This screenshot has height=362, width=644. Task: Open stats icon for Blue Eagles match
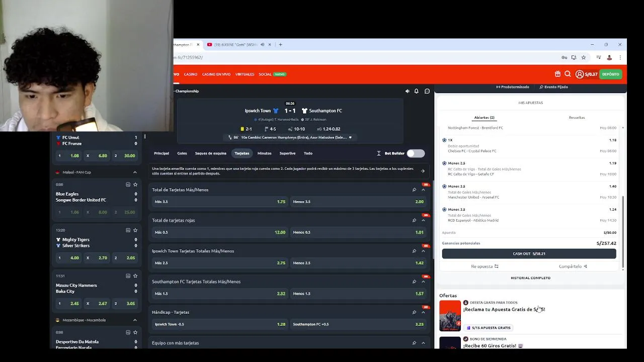(128, 185)
